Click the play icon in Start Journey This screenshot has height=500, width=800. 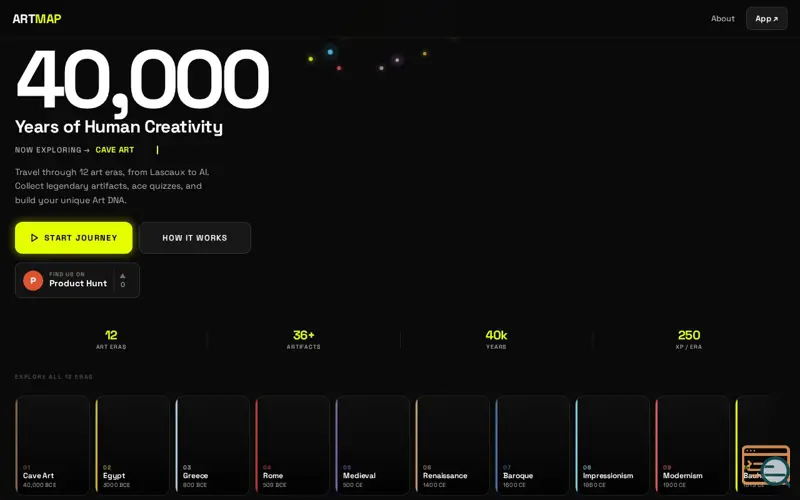point(34,238)
